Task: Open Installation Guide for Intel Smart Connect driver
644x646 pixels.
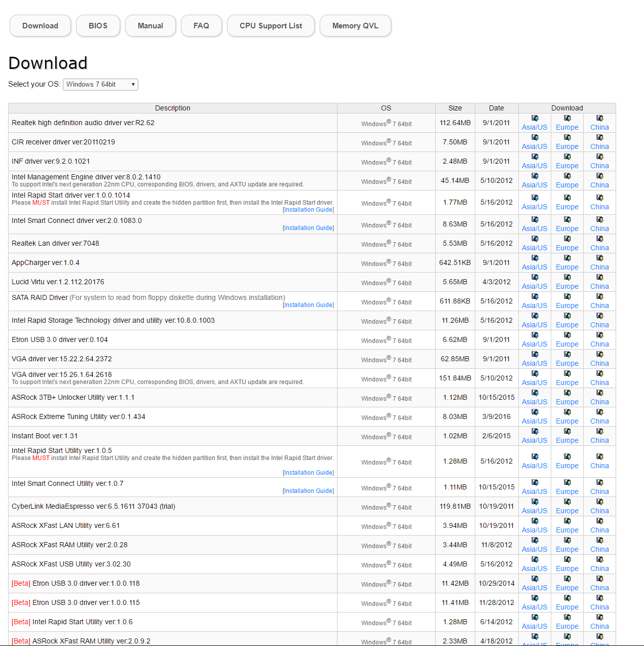Action: (x=309, y=228)
